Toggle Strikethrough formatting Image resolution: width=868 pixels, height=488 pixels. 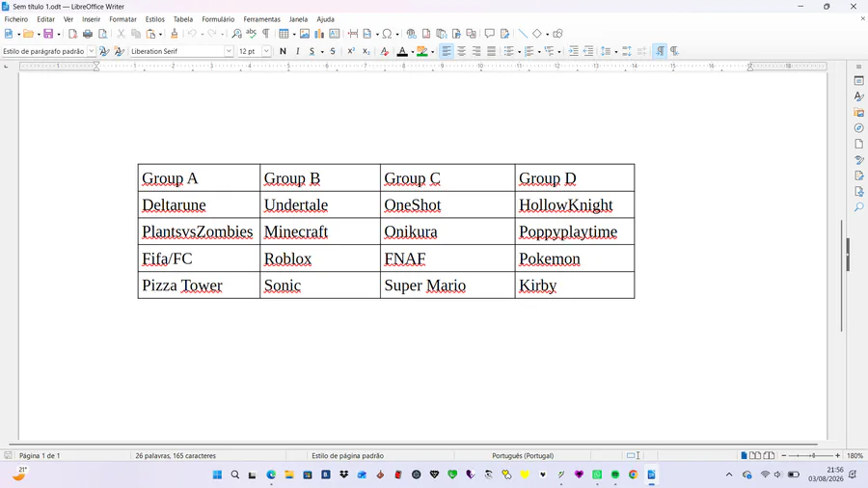pos(333,51)
